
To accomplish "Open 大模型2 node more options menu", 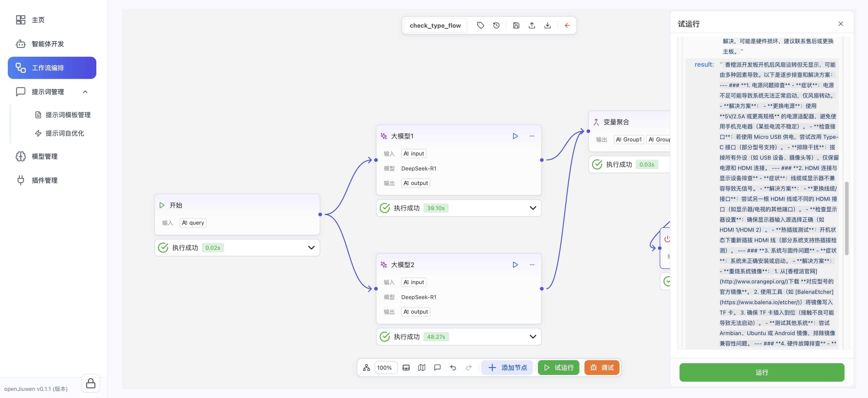I will 532,265.
